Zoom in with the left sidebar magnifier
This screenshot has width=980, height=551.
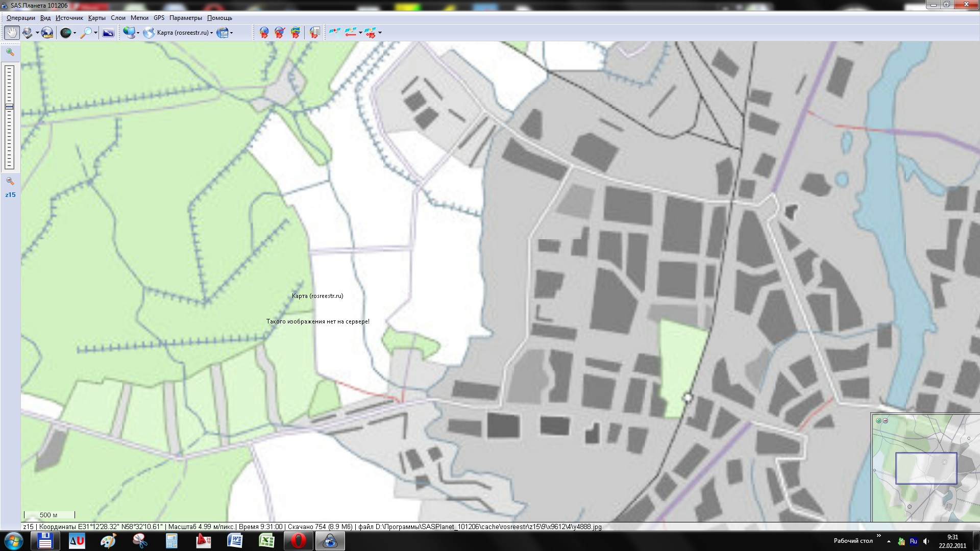[10, 52]
